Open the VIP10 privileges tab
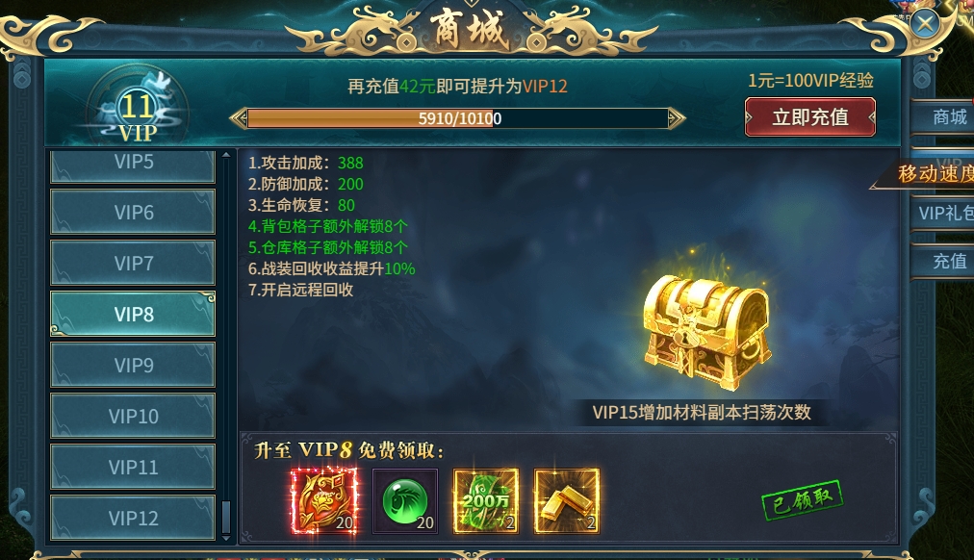The image size is (974, 560). 133,416
